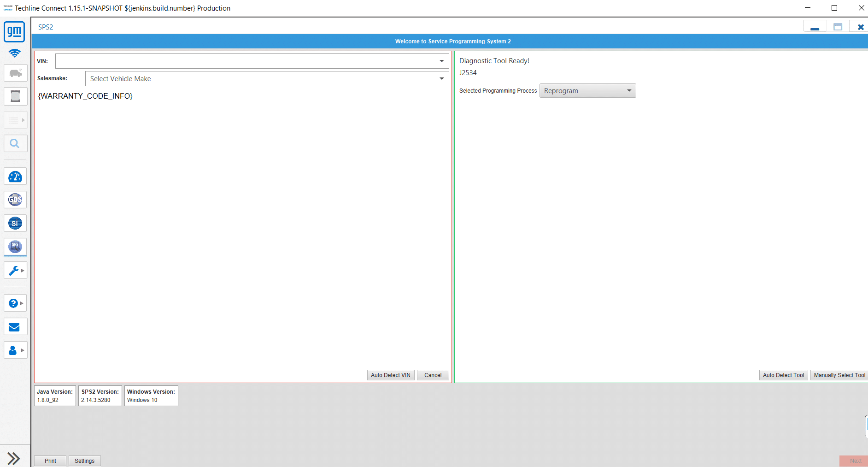This screenshot has width=868, height=467.
Task: Maximize the Techline Connect window
Action: tap(834, 8)
